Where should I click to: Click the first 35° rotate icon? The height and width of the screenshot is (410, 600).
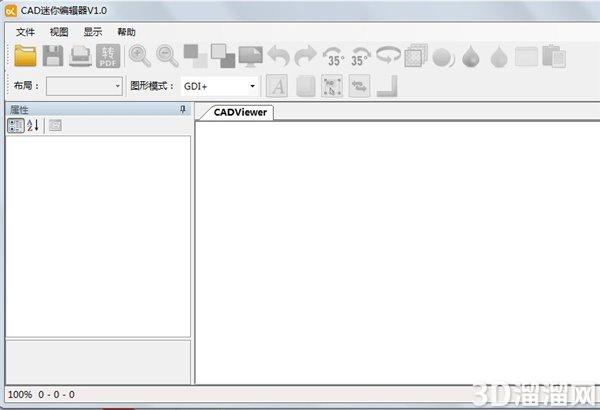tap(333, 56)
